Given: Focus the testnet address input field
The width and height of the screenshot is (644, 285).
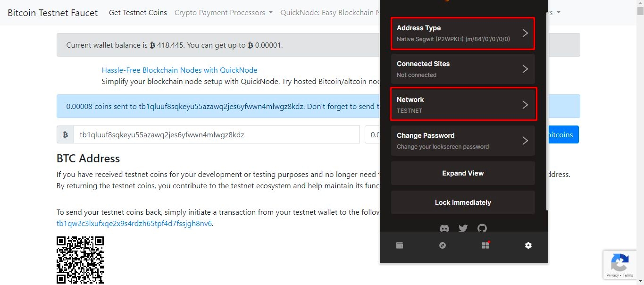Looking at the screenshot, I should (x=217, y=135).
